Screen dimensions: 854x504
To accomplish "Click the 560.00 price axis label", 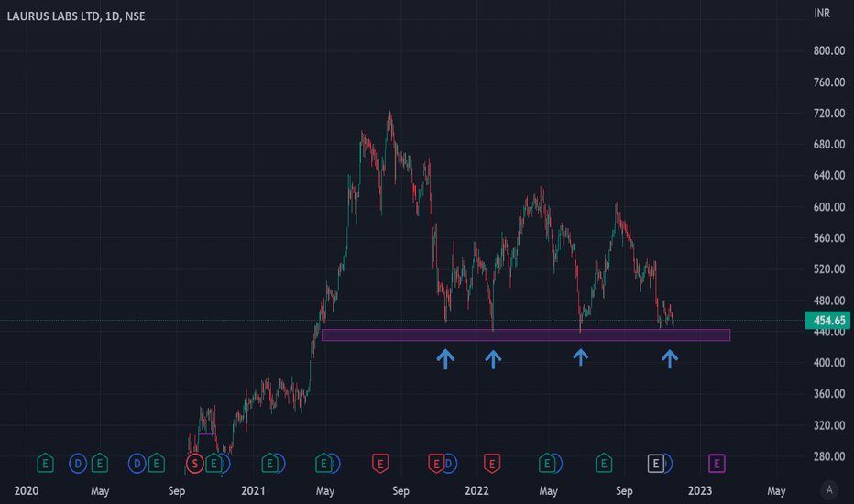I will [x=829, y=238].
